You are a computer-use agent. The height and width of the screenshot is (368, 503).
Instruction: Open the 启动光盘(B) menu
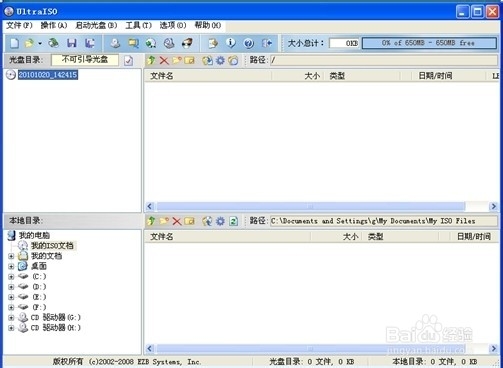96,25
